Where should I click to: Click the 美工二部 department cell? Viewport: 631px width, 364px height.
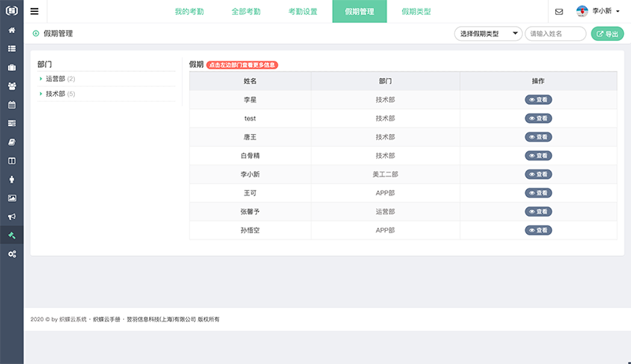coord(385,174)
